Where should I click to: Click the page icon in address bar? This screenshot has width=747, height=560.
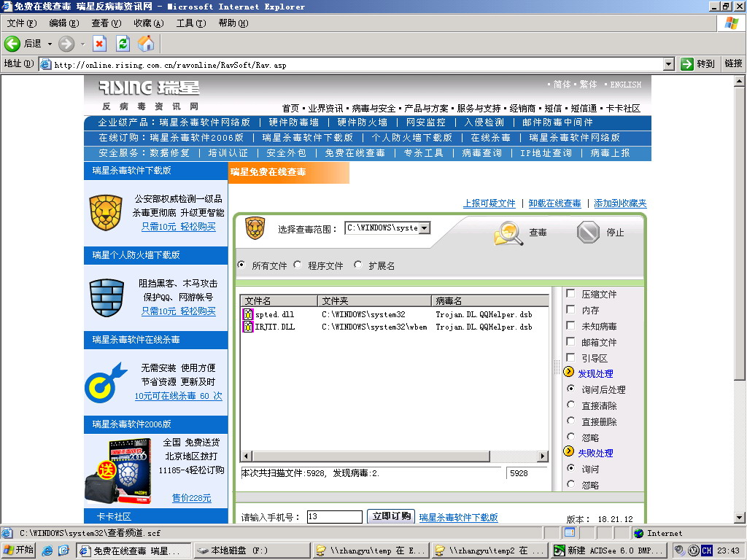pos(46,64)
